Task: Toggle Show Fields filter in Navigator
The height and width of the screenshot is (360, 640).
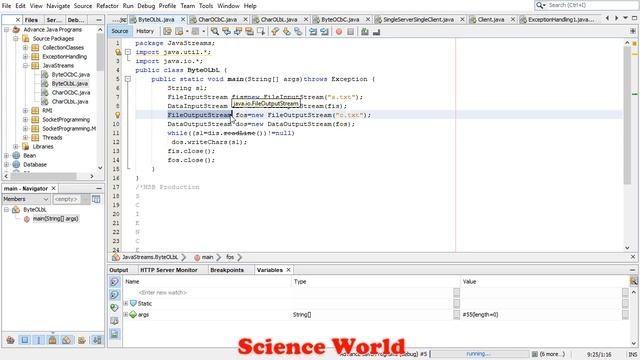Action: (x=24, y=340)
